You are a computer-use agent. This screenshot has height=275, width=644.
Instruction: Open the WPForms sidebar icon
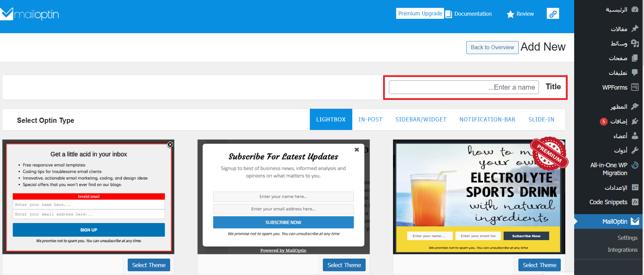point(635,87)
